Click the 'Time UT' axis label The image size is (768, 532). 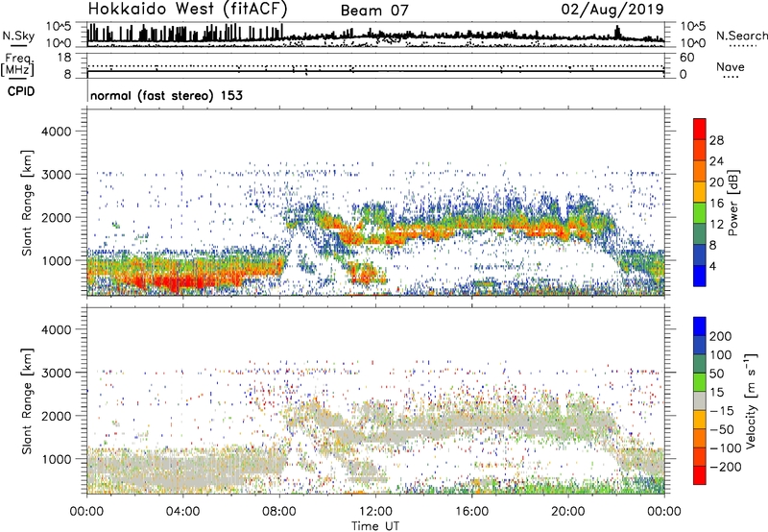click(375, 525)
